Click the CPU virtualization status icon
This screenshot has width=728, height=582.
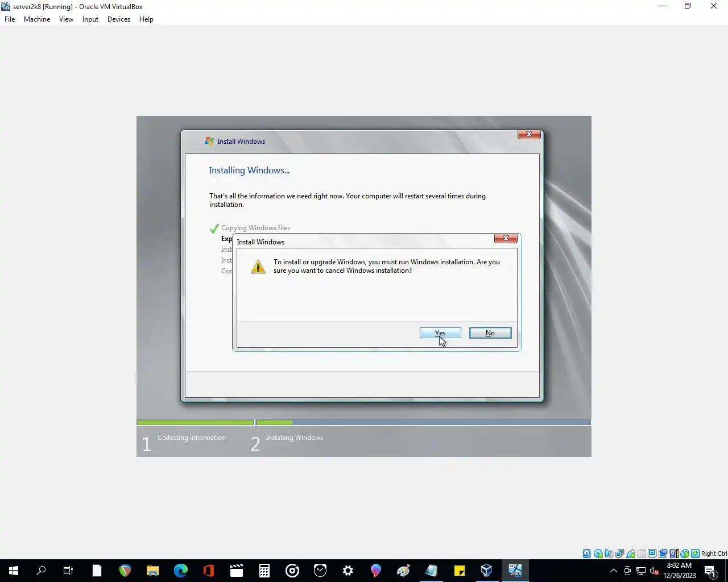(x=674, y=554)
